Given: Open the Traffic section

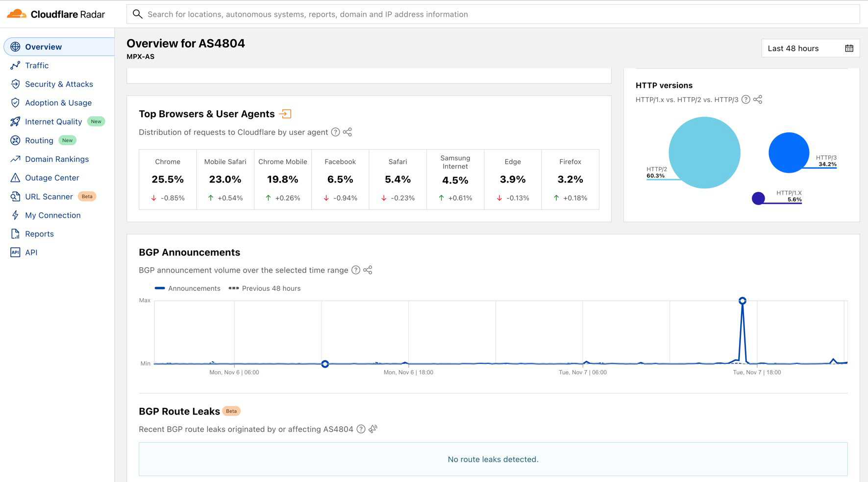Looking at the screenshot, I should [37, 65].
